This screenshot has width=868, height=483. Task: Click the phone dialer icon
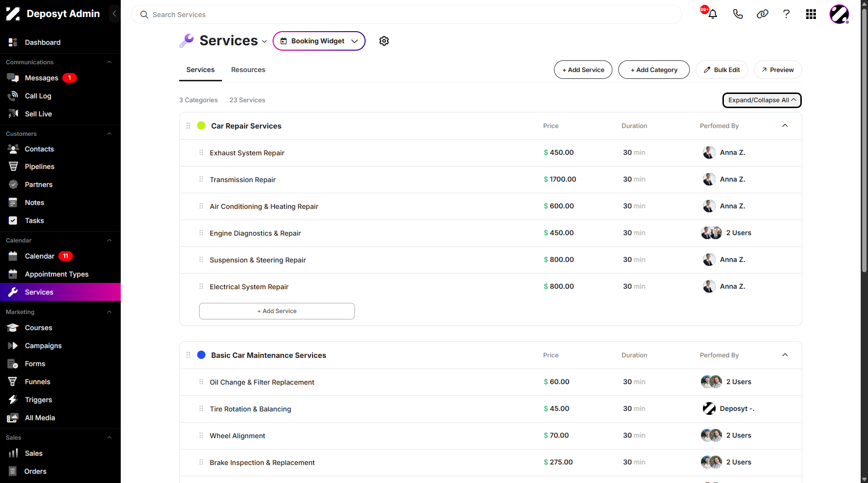pos(738,14)
